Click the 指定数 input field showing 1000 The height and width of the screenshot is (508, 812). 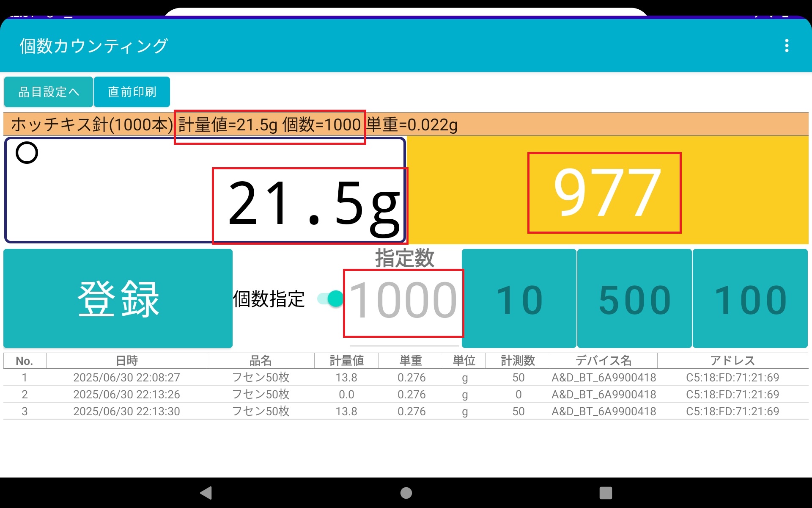(404, 301)
